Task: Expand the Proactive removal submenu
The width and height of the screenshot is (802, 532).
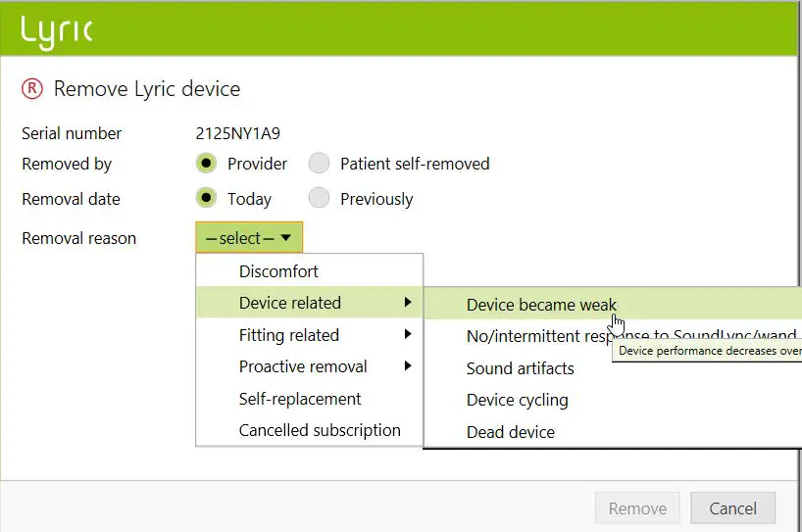Action: click(310, 366)
